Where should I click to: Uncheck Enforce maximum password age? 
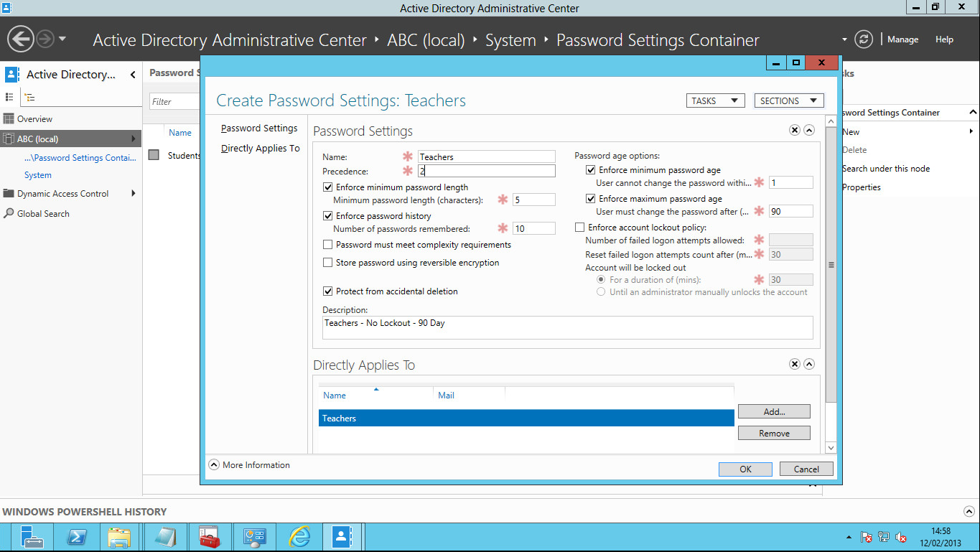(591, 199)
